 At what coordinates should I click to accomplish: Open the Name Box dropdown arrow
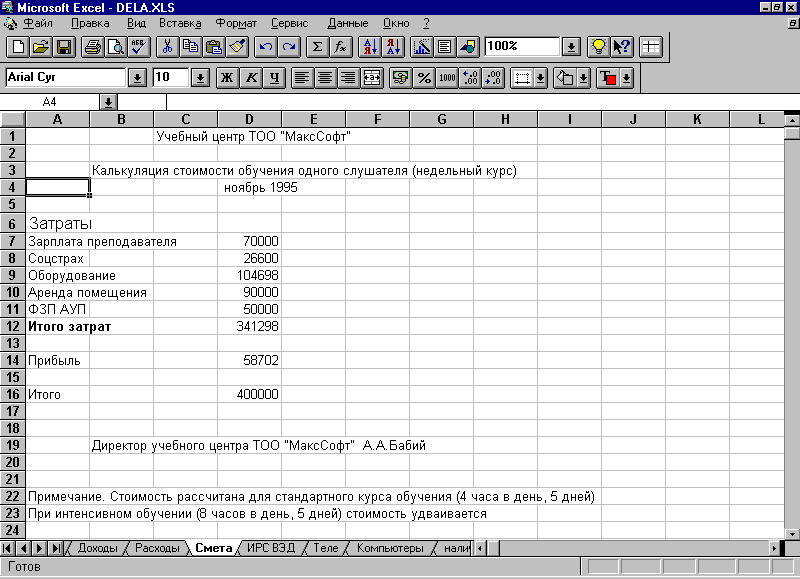(108, 102)
